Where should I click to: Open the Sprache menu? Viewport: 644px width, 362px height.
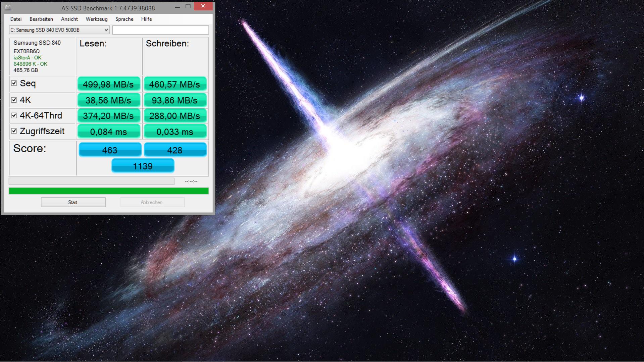[x=125, y=19]
